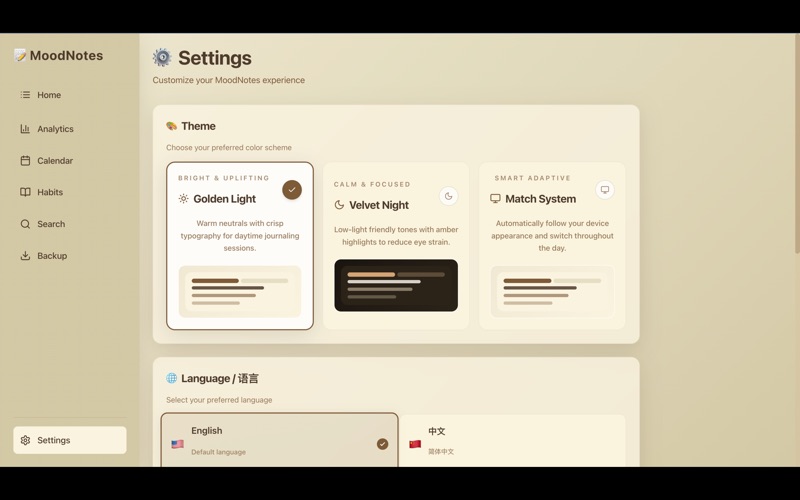Open Backup from the sidebar
The height and width of the screenshot is (500, 800).
(70, 256)
